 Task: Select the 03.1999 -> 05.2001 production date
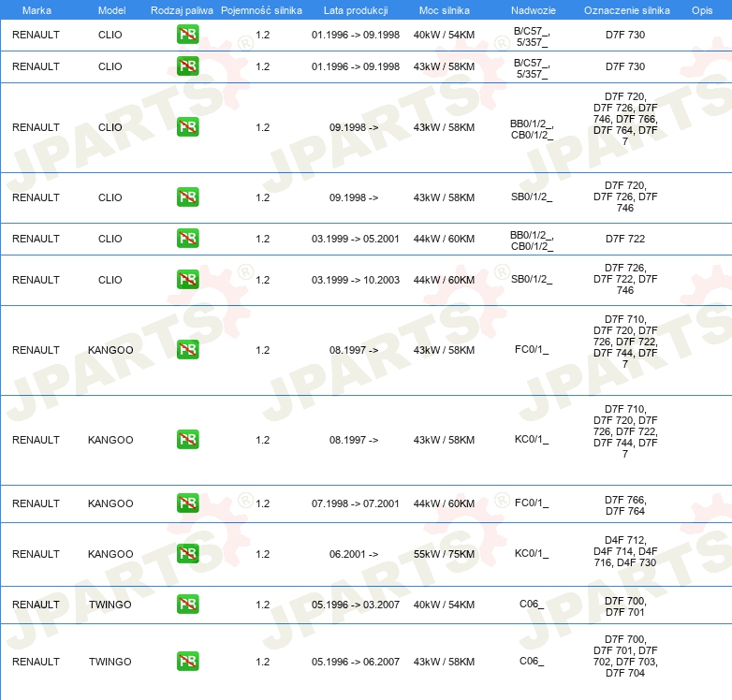(356, 239)
